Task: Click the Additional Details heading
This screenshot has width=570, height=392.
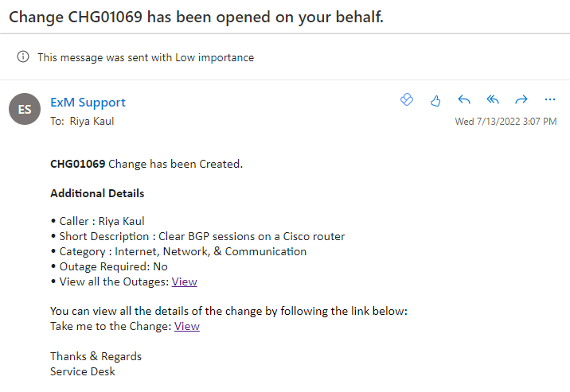Action: click(97, 193)
